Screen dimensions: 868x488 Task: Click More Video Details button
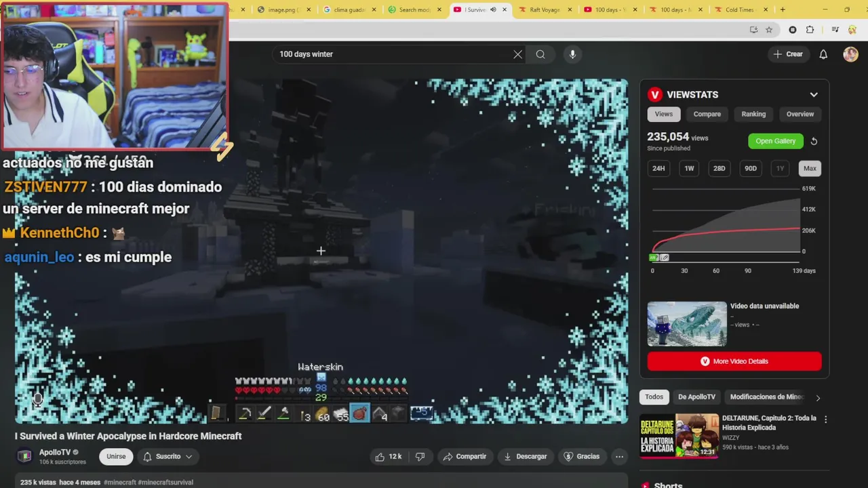734,361
